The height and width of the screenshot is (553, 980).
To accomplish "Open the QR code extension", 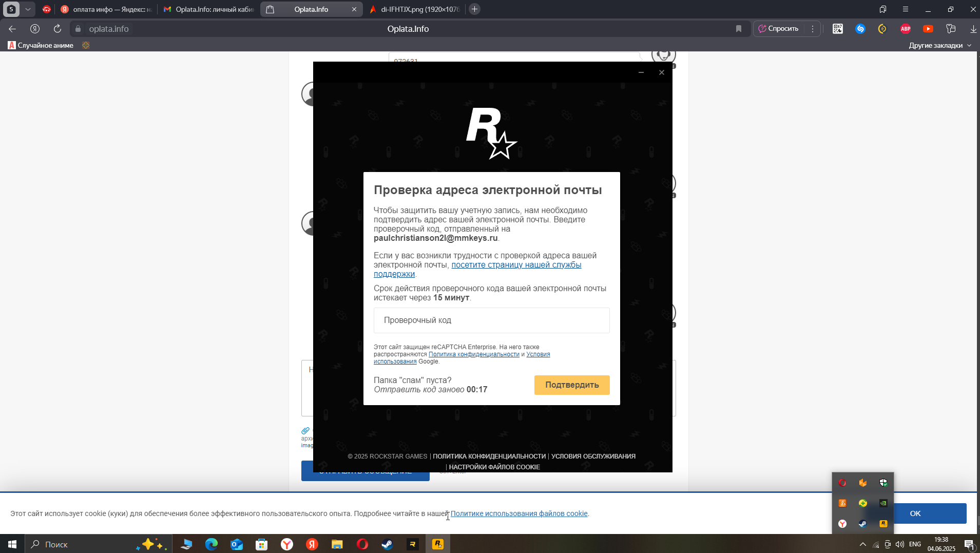I will coord(838,29).
